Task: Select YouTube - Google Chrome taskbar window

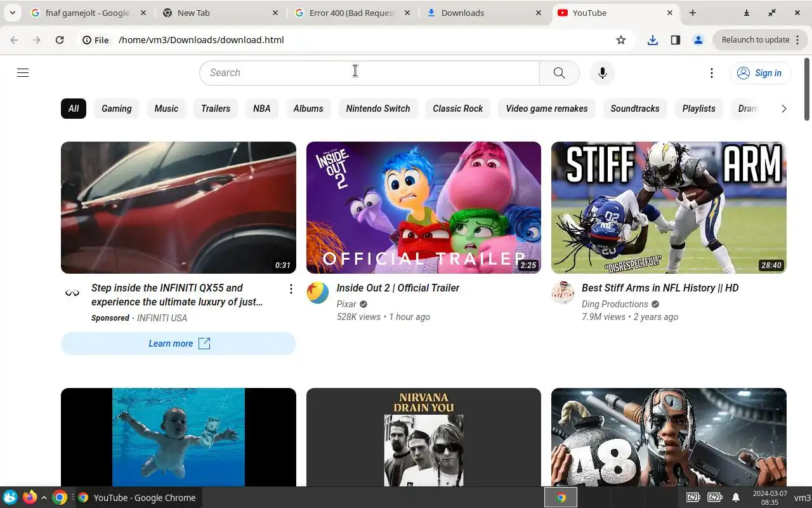Action: 138,498
